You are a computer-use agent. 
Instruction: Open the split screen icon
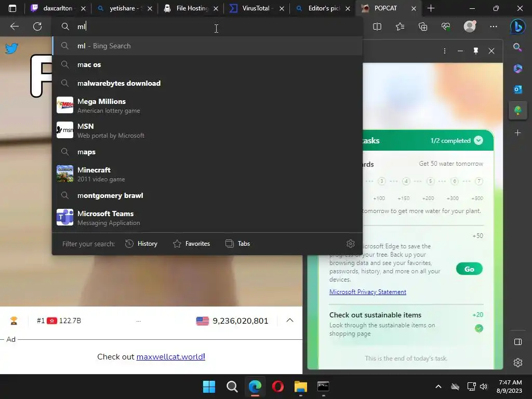click(x=377, y=26)
